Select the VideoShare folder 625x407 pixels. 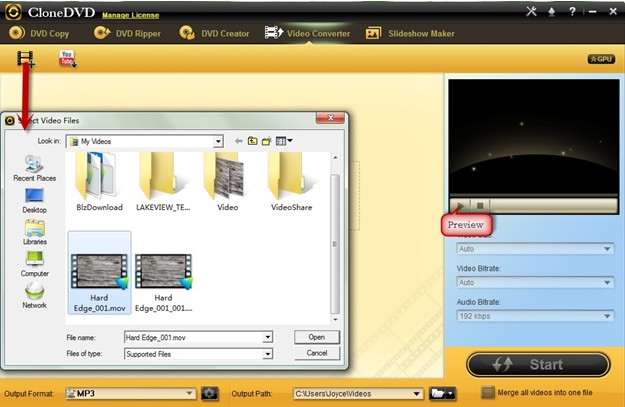tap(291, 182)
